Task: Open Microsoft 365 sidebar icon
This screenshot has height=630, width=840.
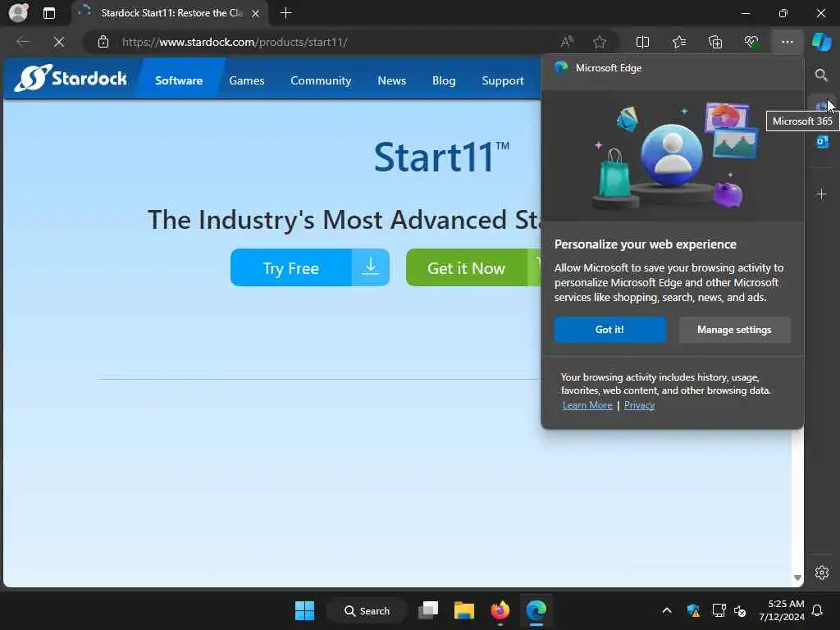Action: click(x=821, y=107)
